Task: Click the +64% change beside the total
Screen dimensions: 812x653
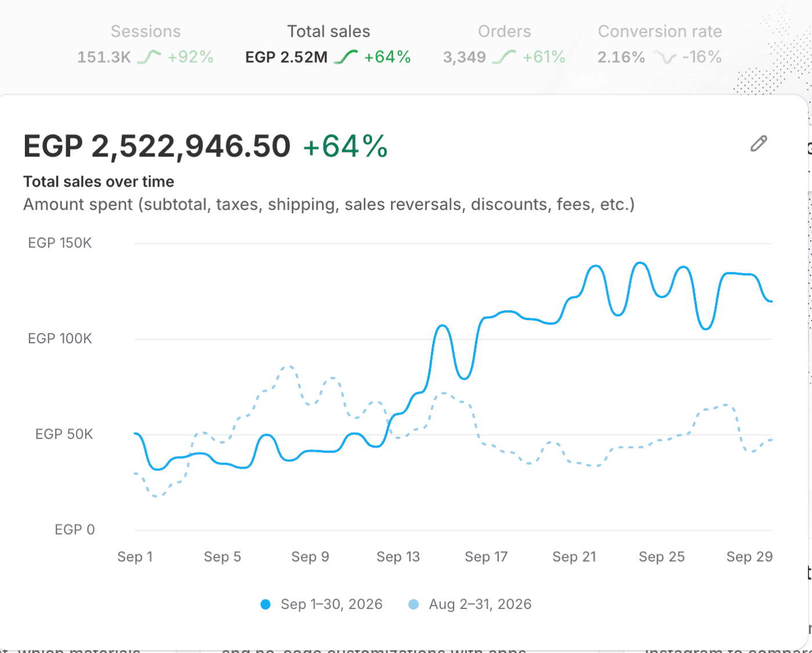Action: (x=345, y=146)
